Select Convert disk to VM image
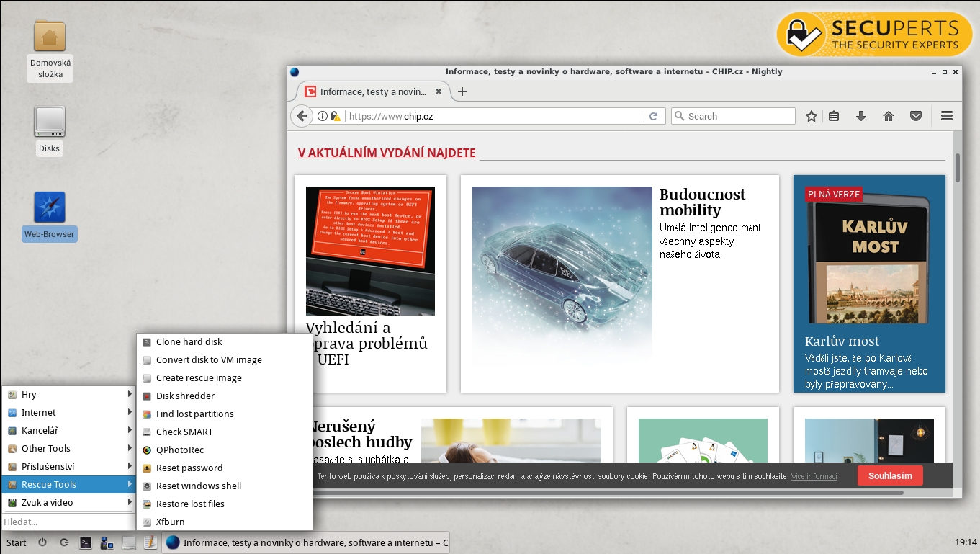 (x=225, y=359)
